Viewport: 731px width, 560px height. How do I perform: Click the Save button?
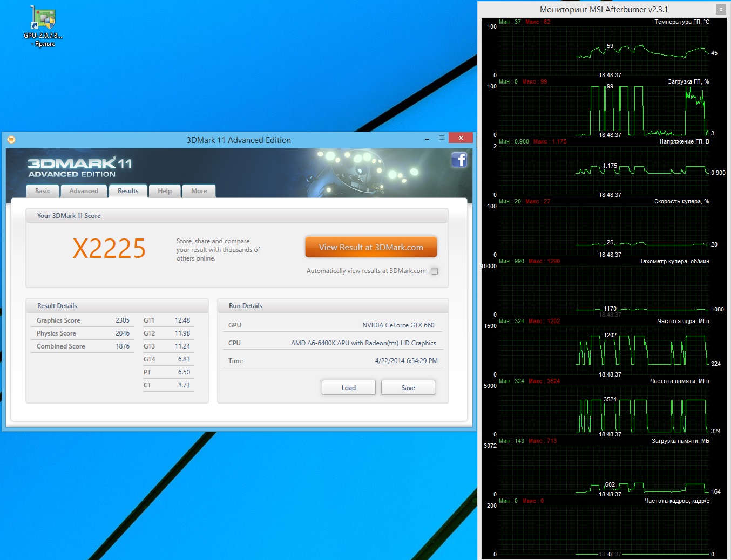[408, 387]
